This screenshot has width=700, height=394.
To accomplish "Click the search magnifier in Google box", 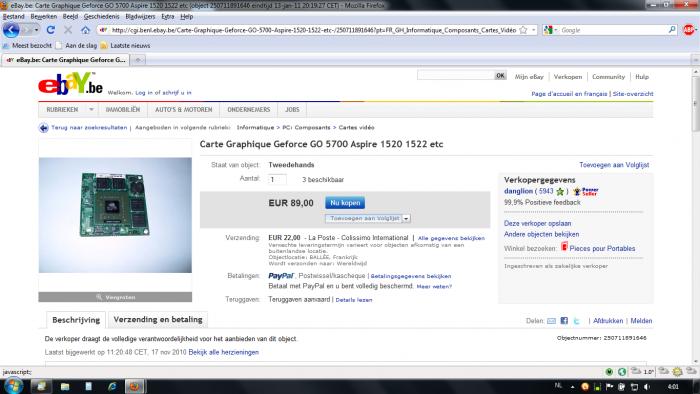I will [x=672, y=30].
